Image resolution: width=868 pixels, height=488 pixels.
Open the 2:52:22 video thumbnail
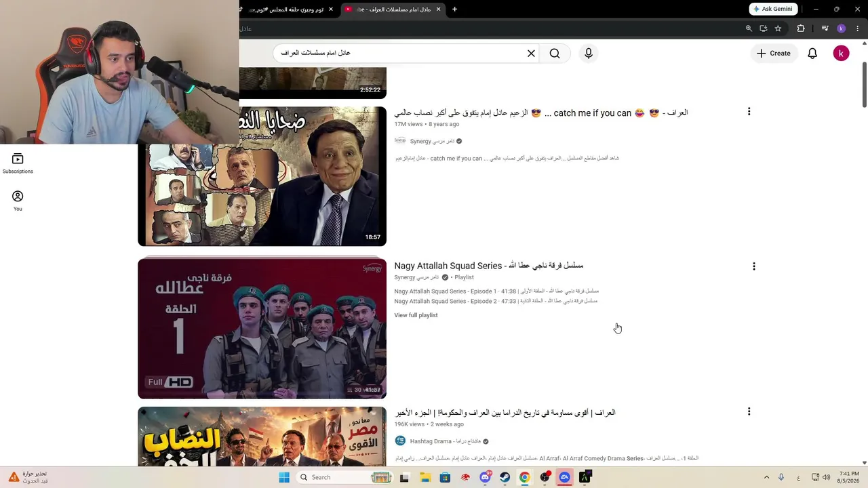coord(313,83)
